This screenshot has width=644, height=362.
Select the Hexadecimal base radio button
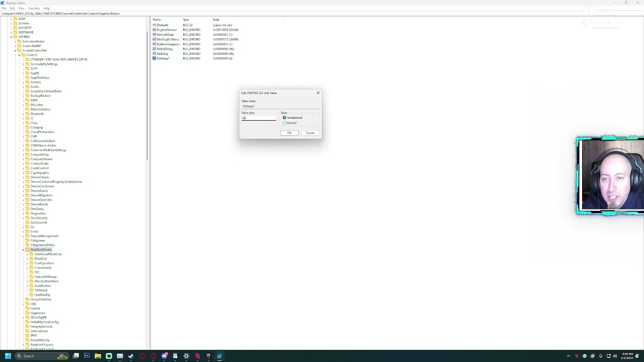coord(284,118)
